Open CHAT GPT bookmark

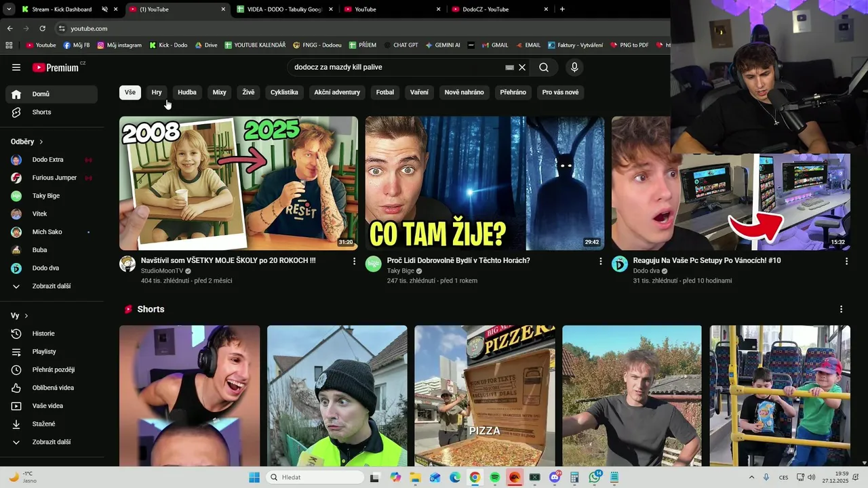400,45
